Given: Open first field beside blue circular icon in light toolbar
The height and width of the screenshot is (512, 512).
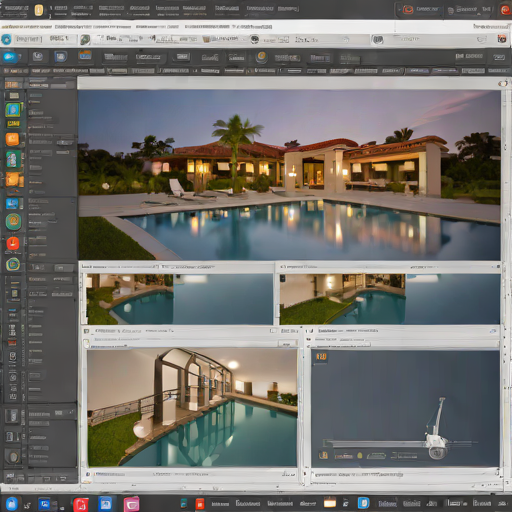Looking at the screenshot, I should 29,39.
